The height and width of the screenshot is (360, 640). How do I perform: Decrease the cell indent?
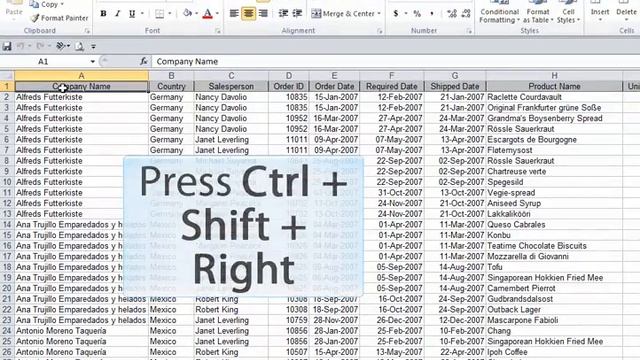coord(283,13)
